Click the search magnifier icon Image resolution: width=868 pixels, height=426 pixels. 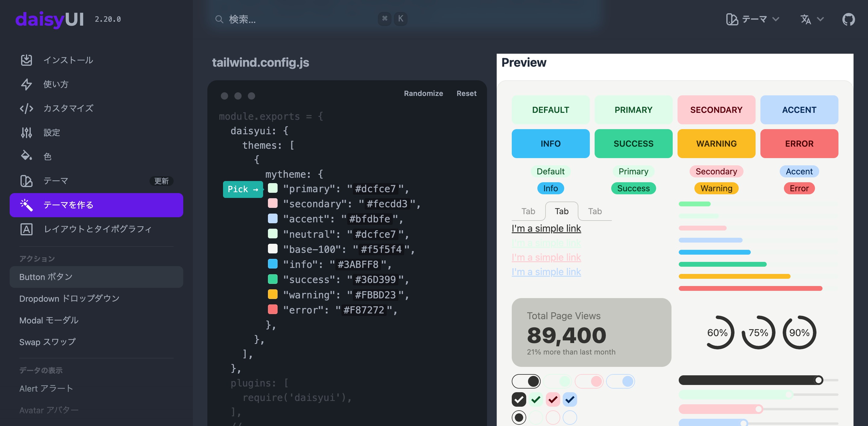[219, 19]
